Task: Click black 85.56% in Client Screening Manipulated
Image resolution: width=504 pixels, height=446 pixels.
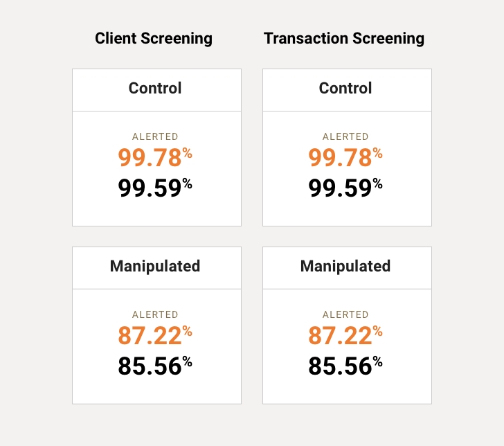Action: (x=155, y=366)
